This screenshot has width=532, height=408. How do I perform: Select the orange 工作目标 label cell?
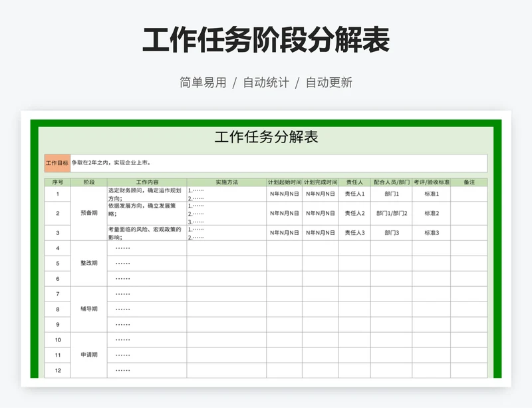click(57, 163)
